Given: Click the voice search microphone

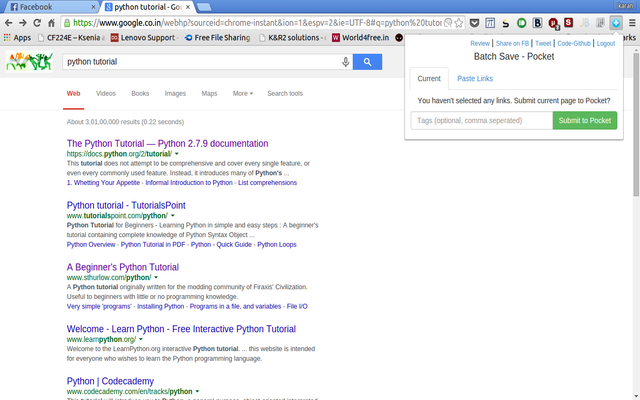Looking at the screenshot, I should click(345, 62).
